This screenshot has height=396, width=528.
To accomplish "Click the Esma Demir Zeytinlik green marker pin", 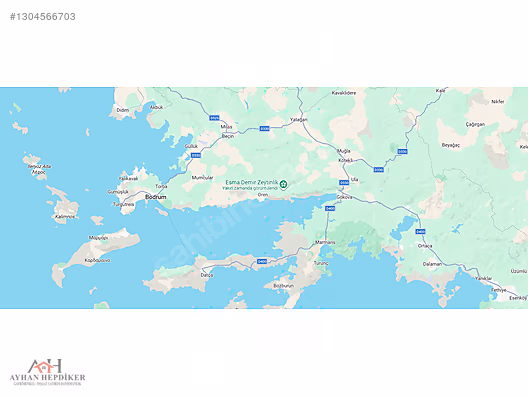I will coord(284,184).
